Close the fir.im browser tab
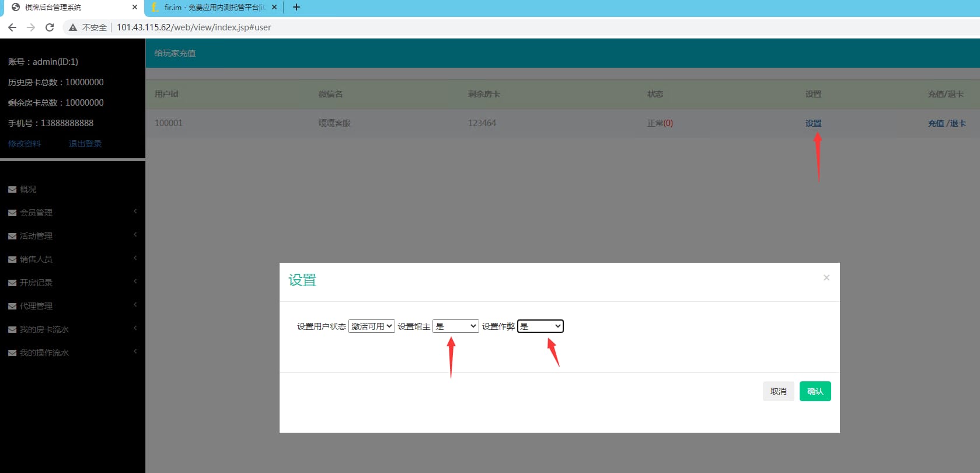Viewport: 980px width, 473px height. [274, 8]
